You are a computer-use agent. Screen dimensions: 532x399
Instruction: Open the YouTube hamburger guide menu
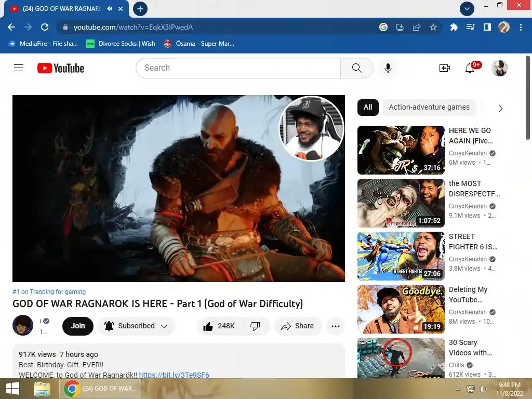pyautogui.click(x=19, y=68)
